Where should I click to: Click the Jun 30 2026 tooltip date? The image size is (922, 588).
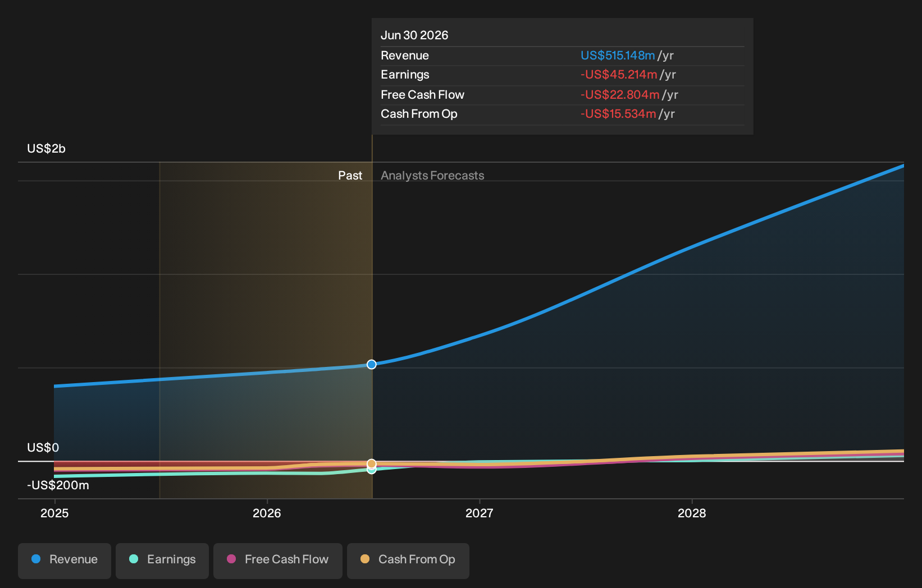pyautogui.click(x=414, y=35)
